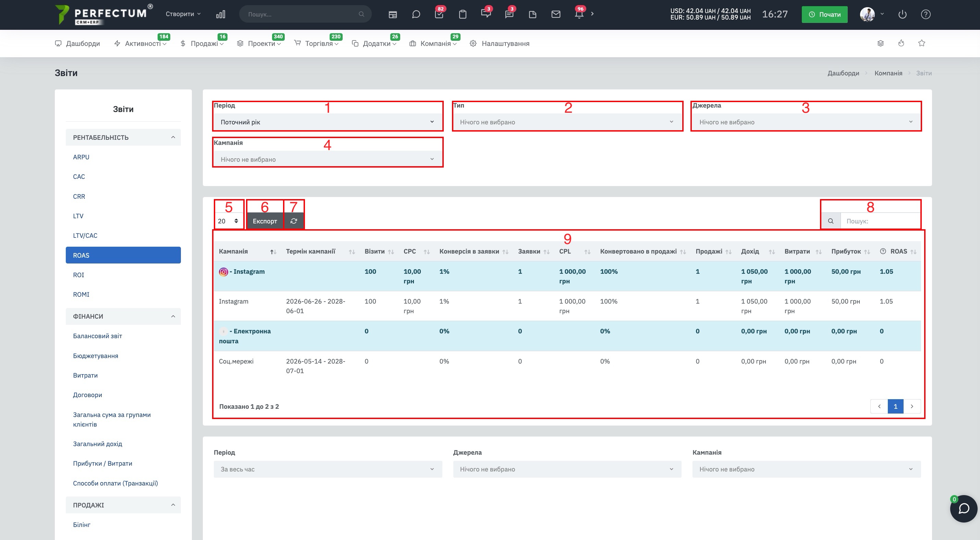
Task: Open the Період dropdown showing Поточний рік
Action: [328, 122]
